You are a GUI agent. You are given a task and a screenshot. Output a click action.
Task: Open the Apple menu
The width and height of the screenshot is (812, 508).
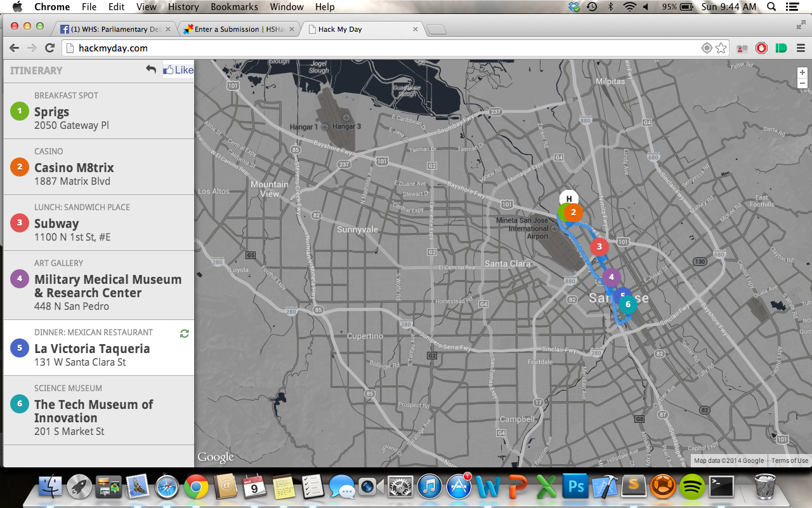pyautogui.click(x=17, y=7)
